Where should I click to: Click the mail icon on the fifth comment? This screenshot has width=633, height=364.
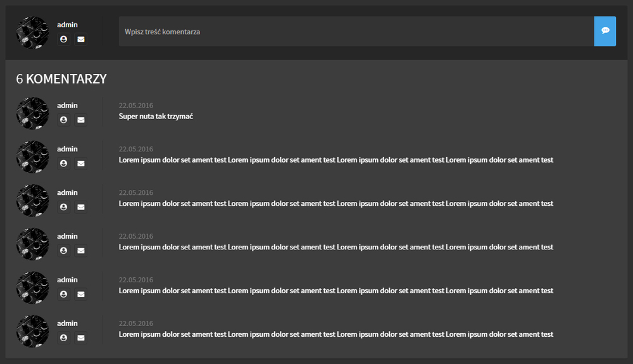tap(80, 294)
